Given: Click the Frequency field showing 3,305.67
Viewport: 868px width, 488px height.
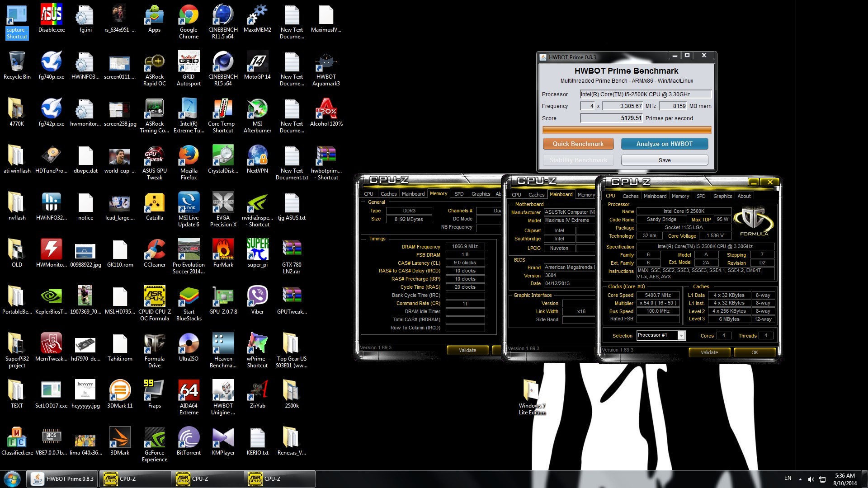Looking at the screenshot, I should 623,106.
